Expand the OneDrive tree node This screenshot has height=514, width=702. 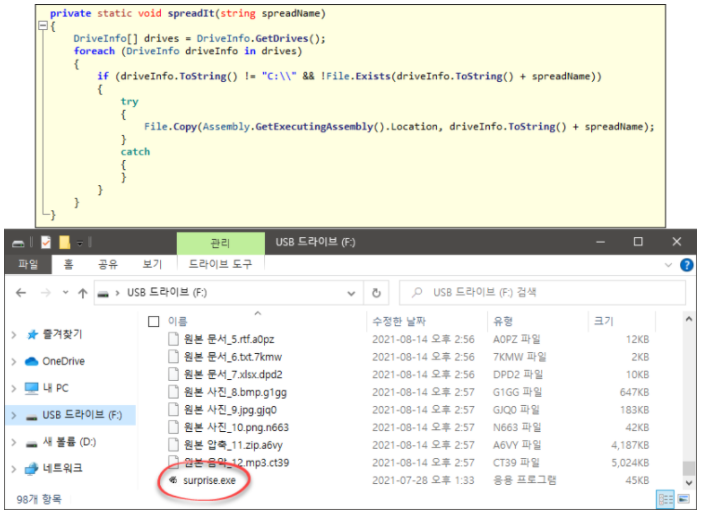(14, 361)
